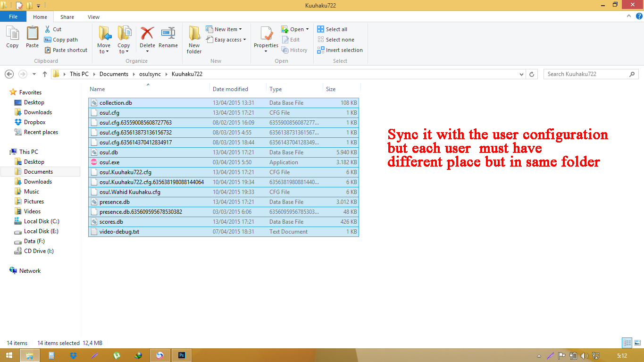Open the osu!.exe application file
This screenshot has width=644, height=362.
tap(223, 162)
